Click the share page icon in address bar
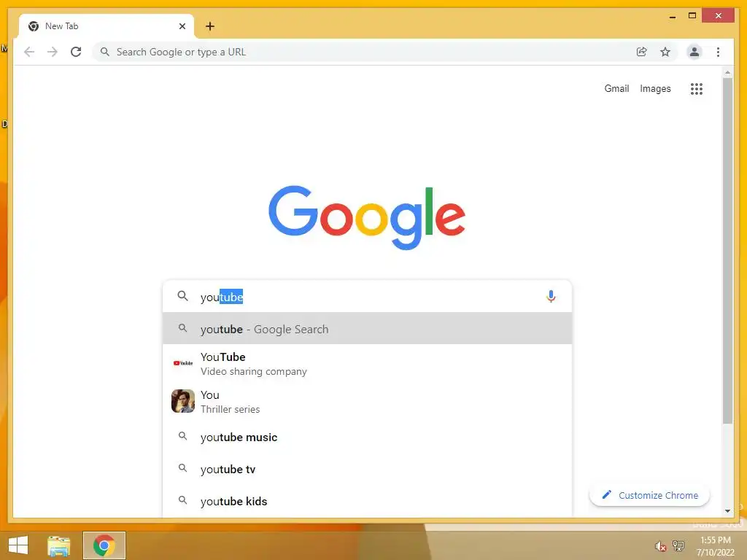Viewport: 747px width, 560px height. pos(642,52)
